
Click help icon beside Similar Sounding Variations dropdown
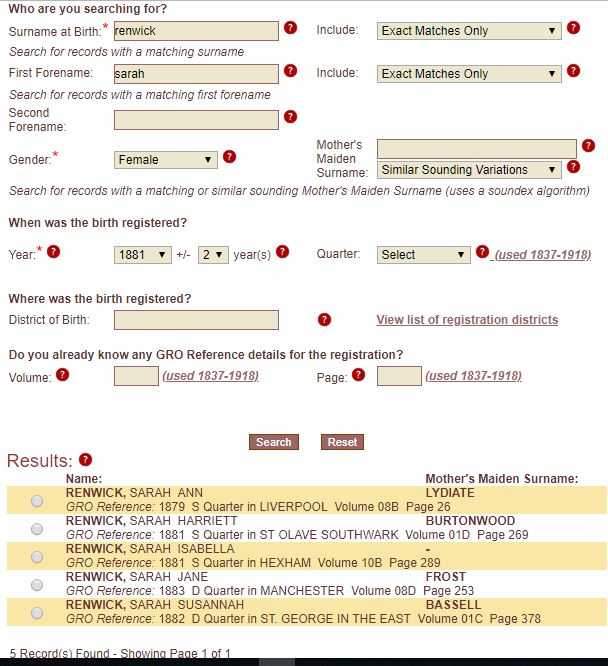pyautogui.click(x=573, y=167)
